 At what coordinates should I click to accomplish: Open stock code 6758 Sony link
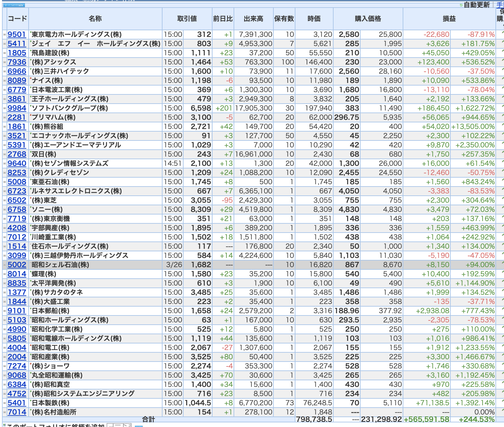point(17,210)
